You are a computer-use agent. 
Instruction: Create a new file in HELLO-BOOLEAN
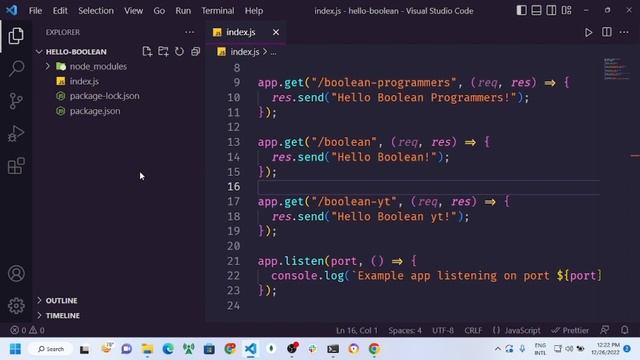[x=147, y=51]
